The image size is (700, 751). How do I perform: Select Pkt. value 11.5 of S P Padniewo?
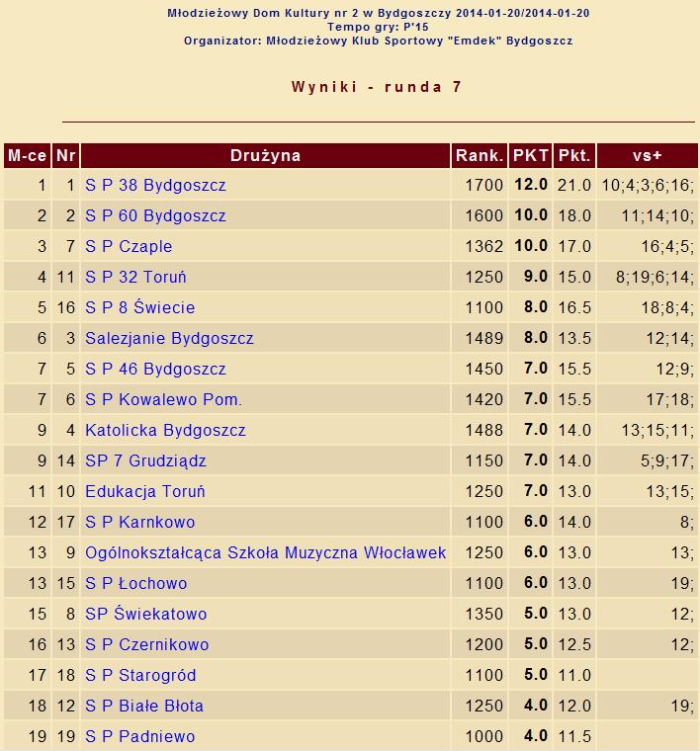pyautogui.click(x=574, y=736)
